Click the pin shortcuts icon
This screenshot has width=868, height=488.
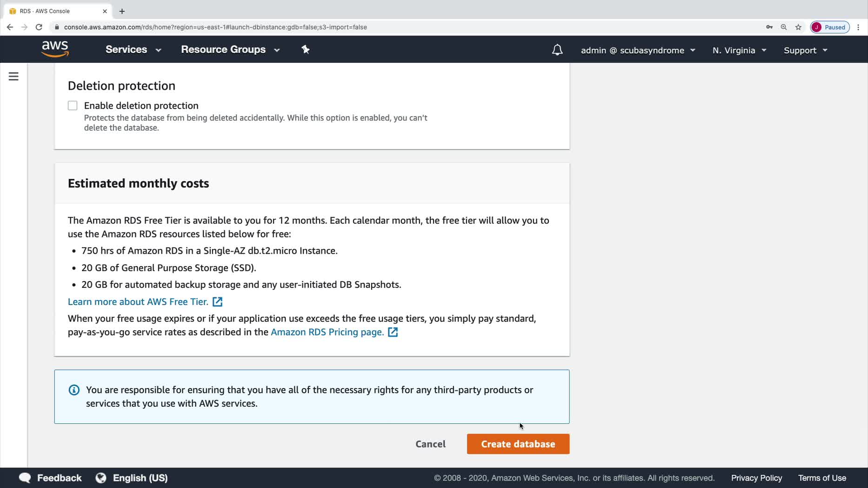(305, 49)
